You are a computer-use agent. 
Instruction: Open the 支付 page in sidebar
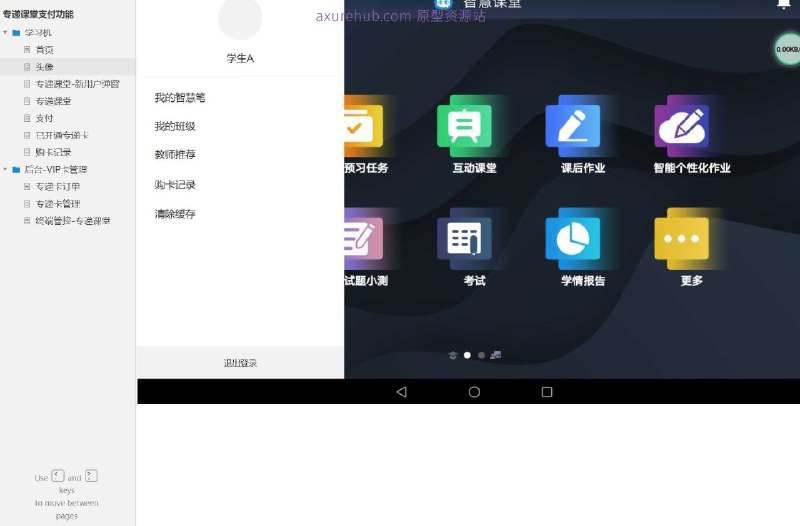pyautogui.click(x=44, y=118)
